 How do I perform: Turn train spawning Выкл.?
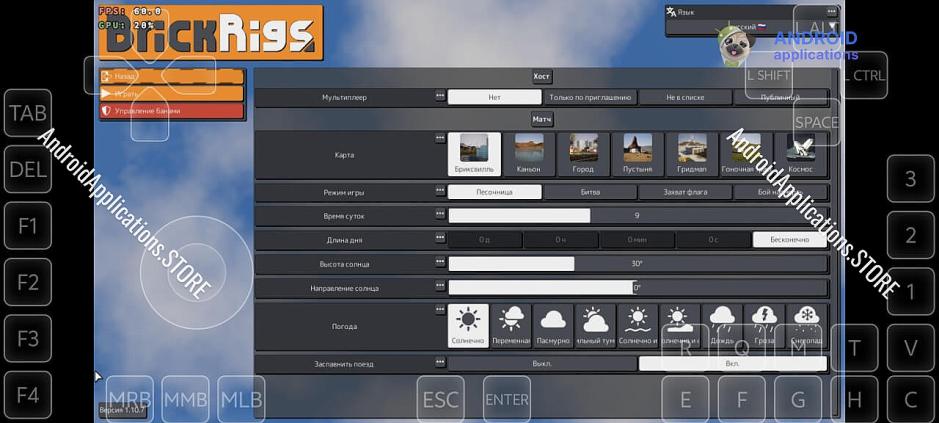(x=542, y=364)
